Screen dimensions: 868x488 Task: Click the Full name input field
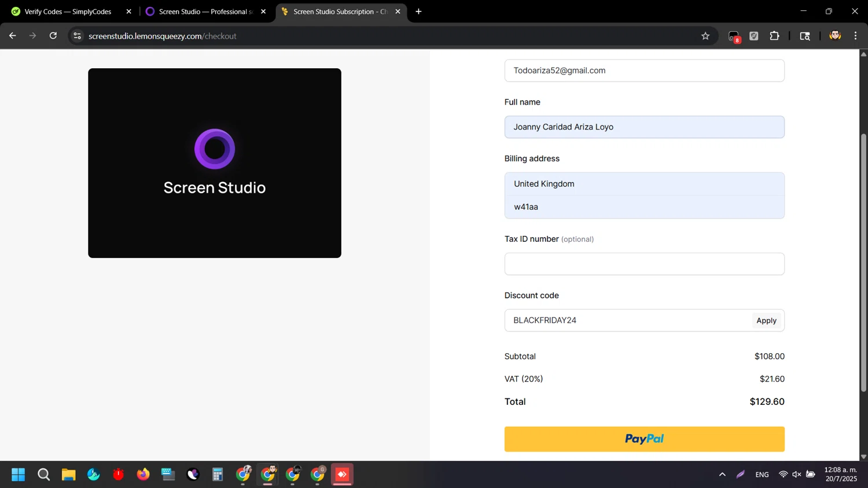point(644,127)
